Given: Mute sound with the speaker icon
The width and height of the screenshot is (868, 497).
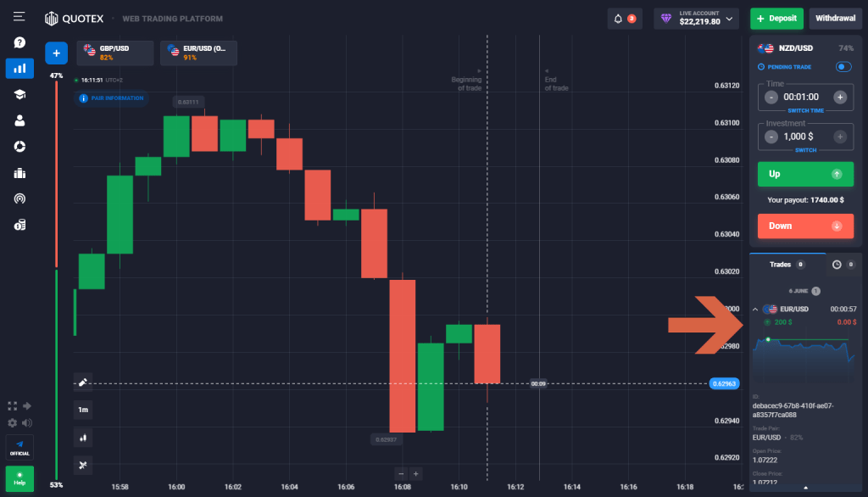Looking at the screenshot, I should coord(27,422).
